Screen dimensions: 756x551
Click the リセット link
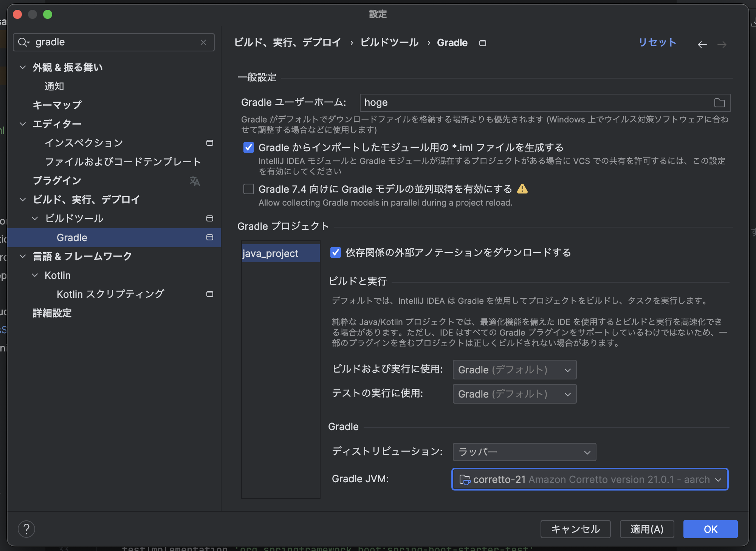coord(657,42)
